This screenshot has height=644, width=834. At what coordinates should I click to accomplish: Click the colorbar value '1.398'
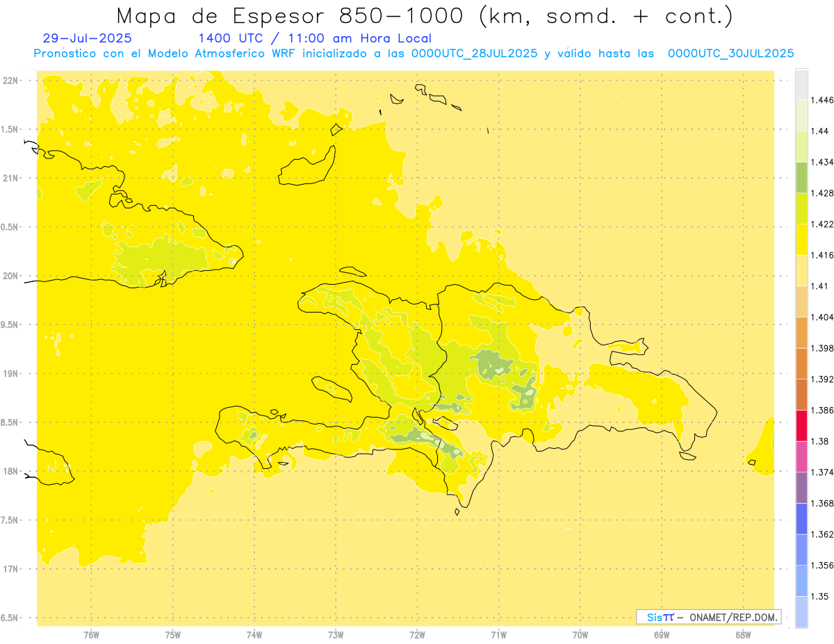822,348
